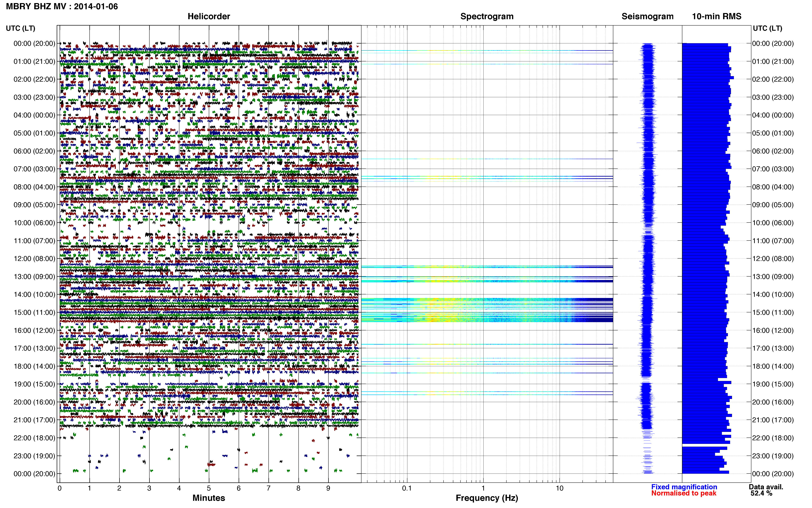Click the title 'MBRY BHZ MV : 2014-01-06'
This screenshot has width=812, height=508.
(62, 6)
